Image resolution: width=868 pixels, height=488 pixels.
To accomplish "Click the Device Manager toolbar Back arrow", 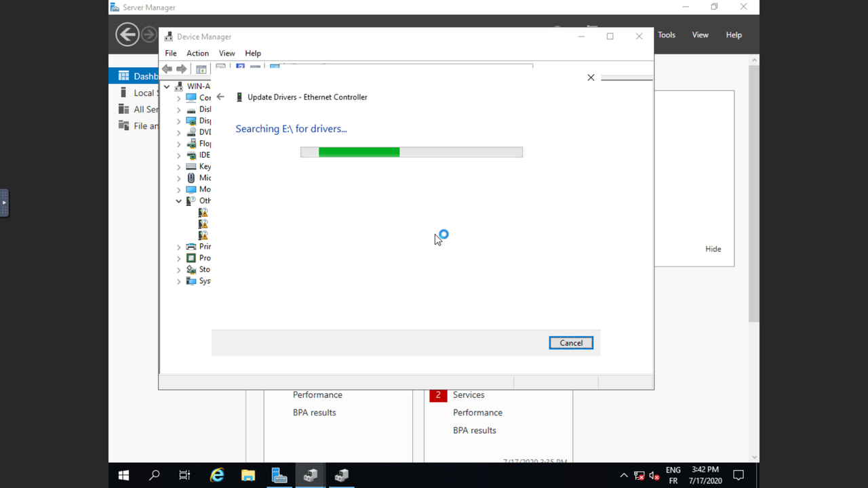I will click(x=167, y=69).
